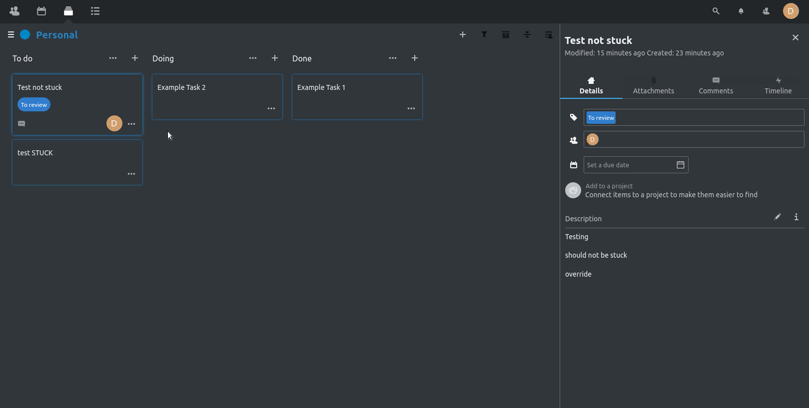Show archived cards icon

click(506, 35)
